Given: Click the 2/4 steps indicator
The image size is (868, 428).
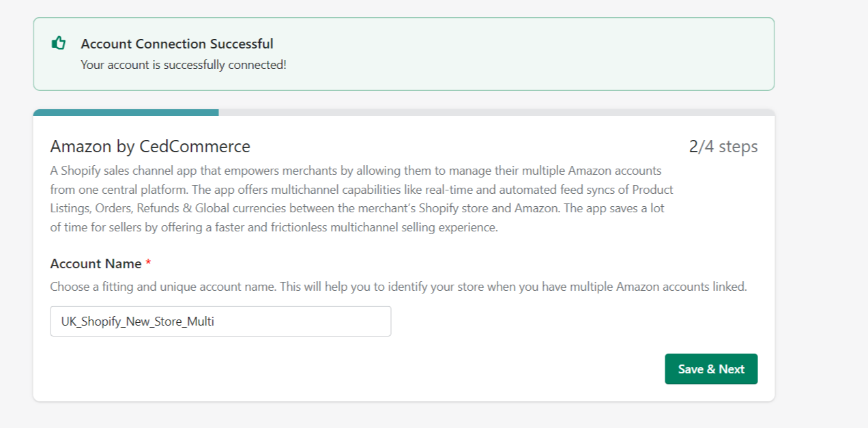Looking at the screenshot, I should tap(723, 146).
